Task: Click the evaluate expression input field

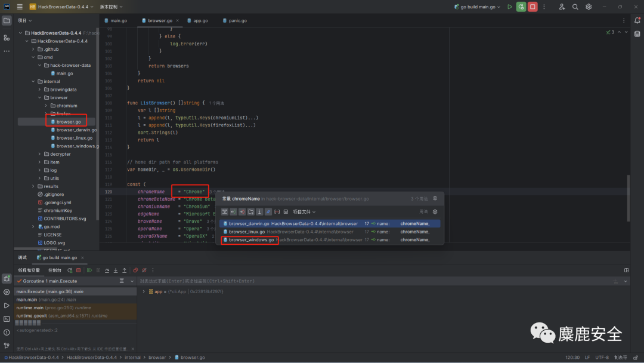Action: pos(374,281)
